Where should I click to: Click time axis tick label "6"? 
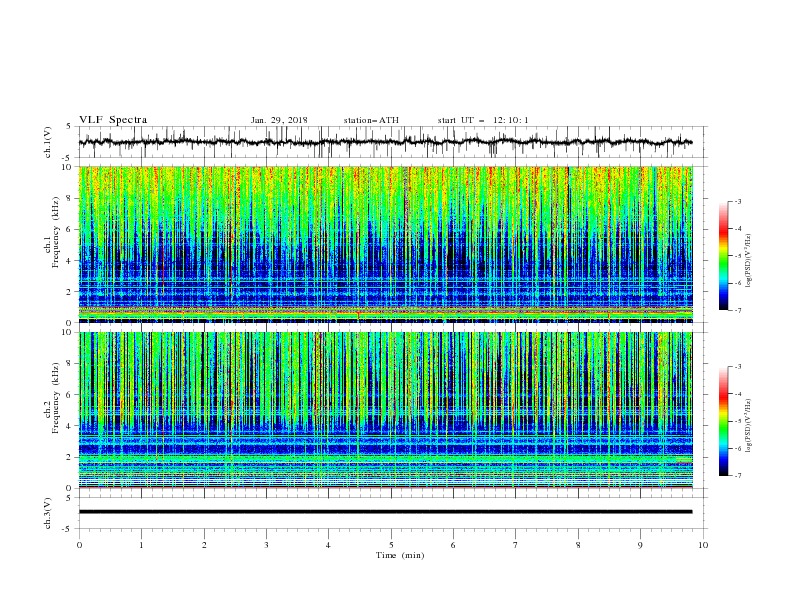tap(453, 545)
